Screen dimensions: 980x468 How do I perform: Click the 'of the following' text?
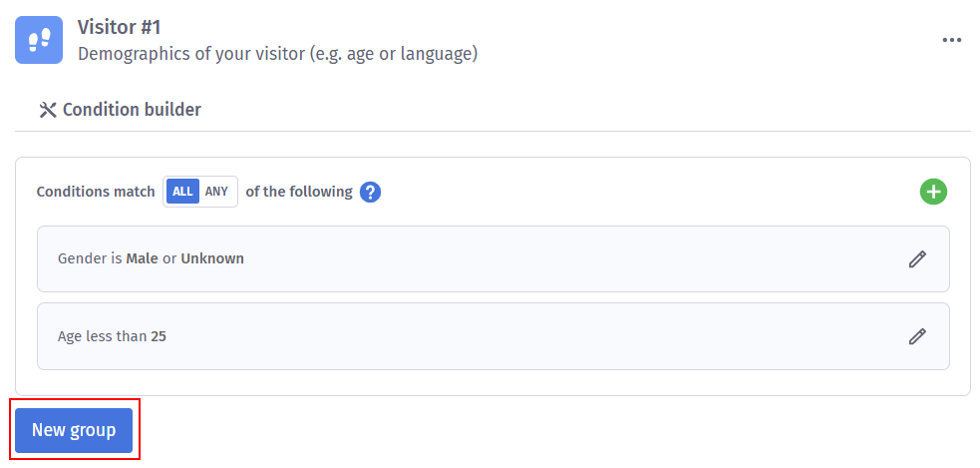299,192
